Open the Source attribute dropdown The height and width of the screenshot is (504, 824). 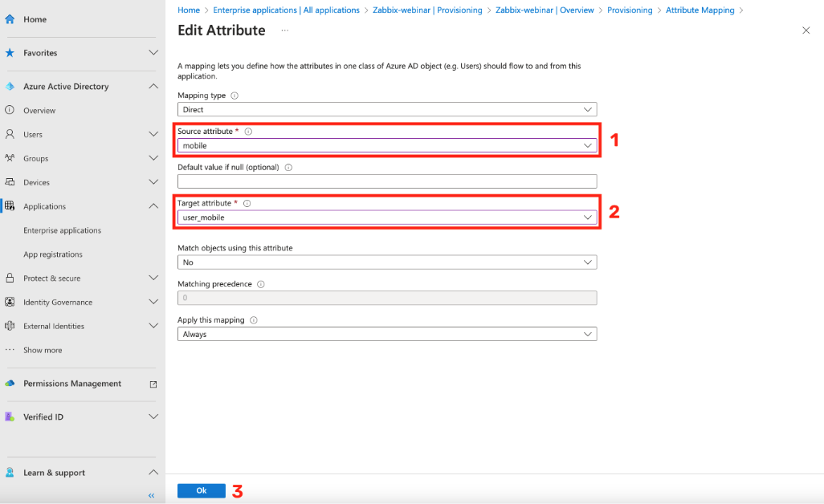[x=386, y=145]
